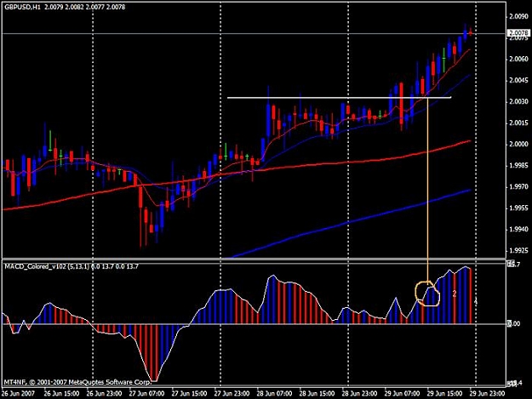Click the 28 Jun 15:00 time label

[x=317, y=394]
